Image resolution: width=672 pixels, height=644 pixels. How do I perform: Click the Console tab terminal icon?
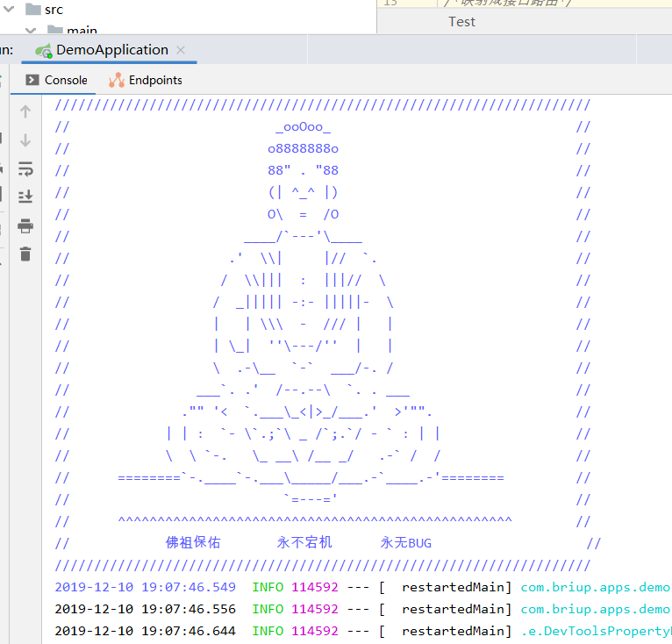[32, 80]
